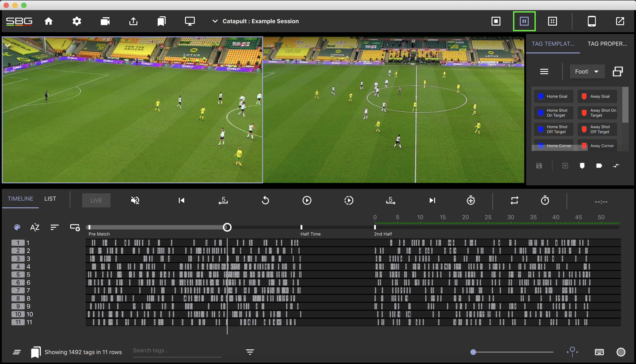Expand the Catapult : Example Session dropdown
This screenshot has width=636, height=364.
click(x=215, y=21)
